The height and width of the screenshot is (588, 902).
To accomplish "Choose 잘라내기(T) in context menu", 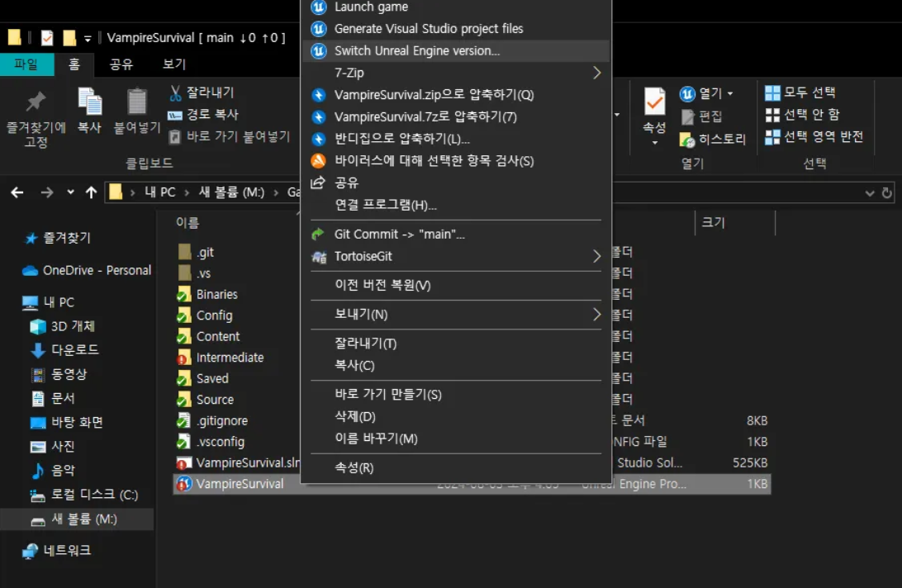I will pos(456,344).
